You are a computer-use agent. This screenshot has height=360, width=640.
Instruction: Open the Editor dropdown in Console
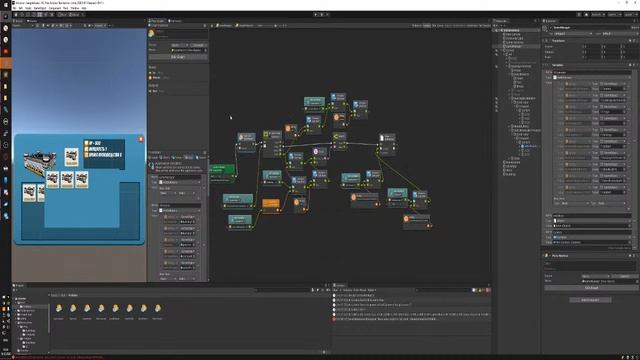coord(372,290)
